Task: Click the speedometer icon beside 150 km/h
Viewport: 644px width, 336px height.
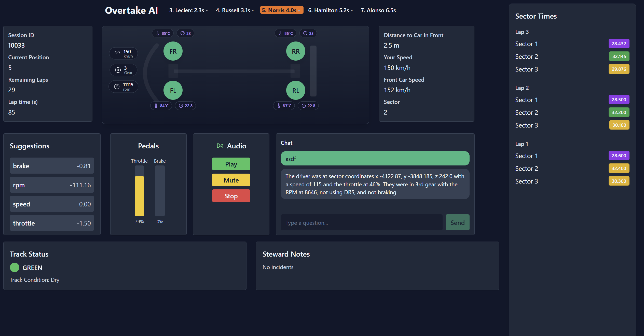Action: 117,53
